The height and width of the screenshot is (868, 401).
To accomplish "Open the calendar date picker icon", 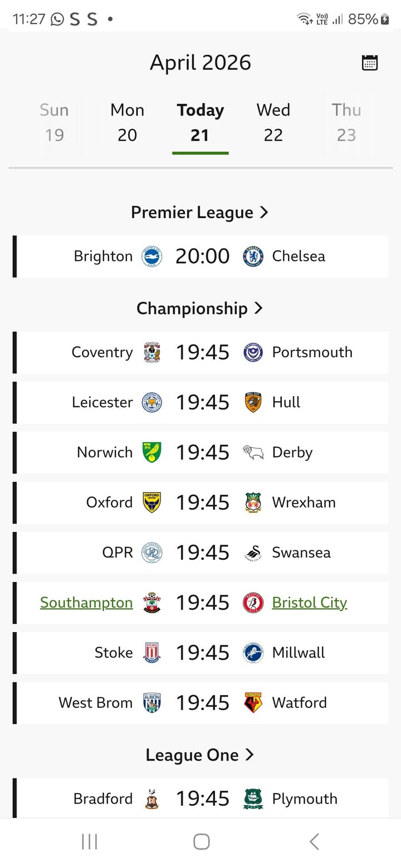I will (x=370, y=63).
